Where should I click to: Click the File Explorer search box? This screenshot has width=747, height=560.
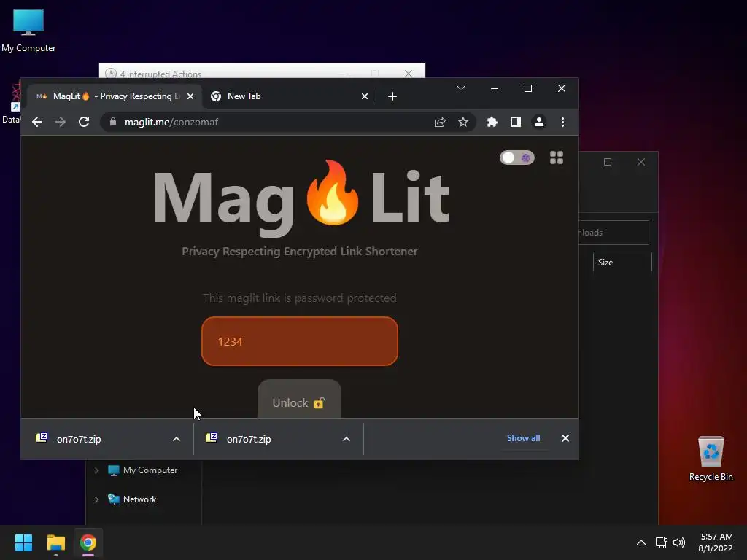coord(614,233)
